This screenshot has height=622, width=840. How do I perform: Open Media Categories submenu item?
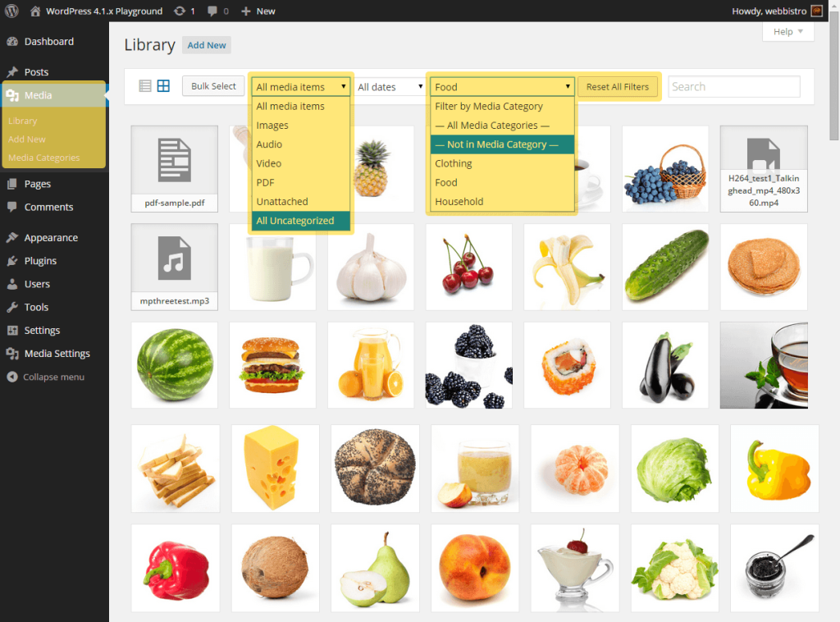point(44,158)
